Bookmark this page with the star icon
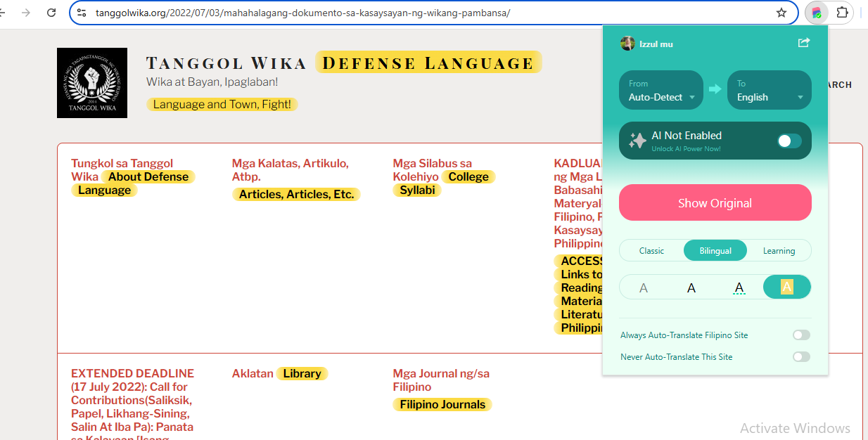The height and width of the screenshot is (440, 868). point(781,13)
